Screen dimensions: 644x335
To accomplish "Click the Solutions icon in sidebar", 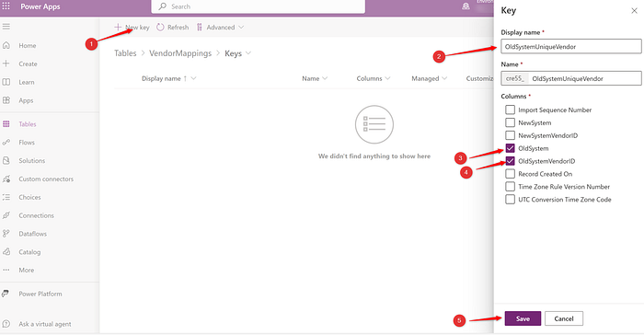I will (x=6, y=160).
